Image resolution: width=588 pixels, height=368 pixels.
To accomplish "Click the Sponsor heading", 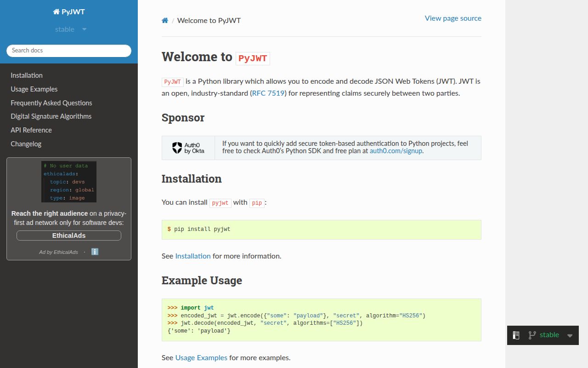I will click(183, 118).
